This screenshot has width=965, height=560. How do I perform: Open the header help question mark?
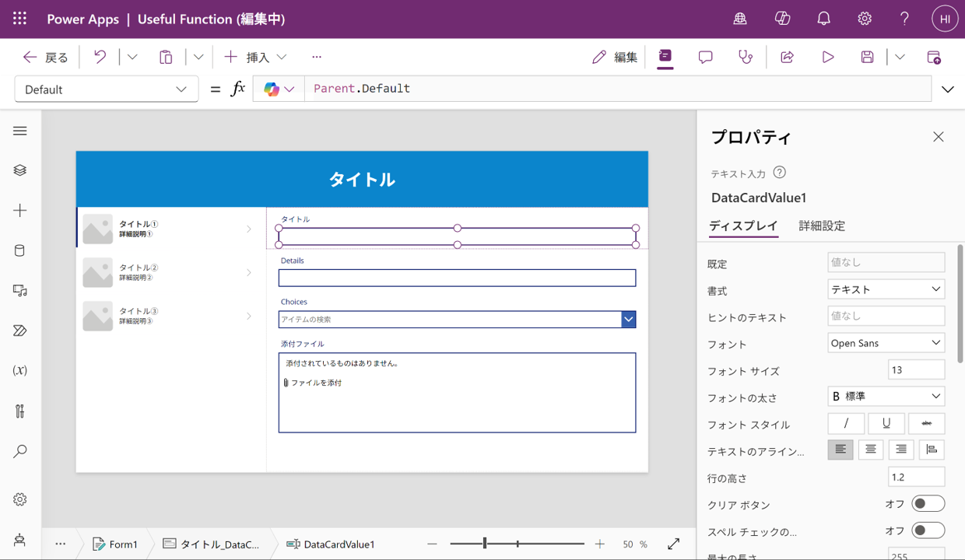click(x=904, y=19)
